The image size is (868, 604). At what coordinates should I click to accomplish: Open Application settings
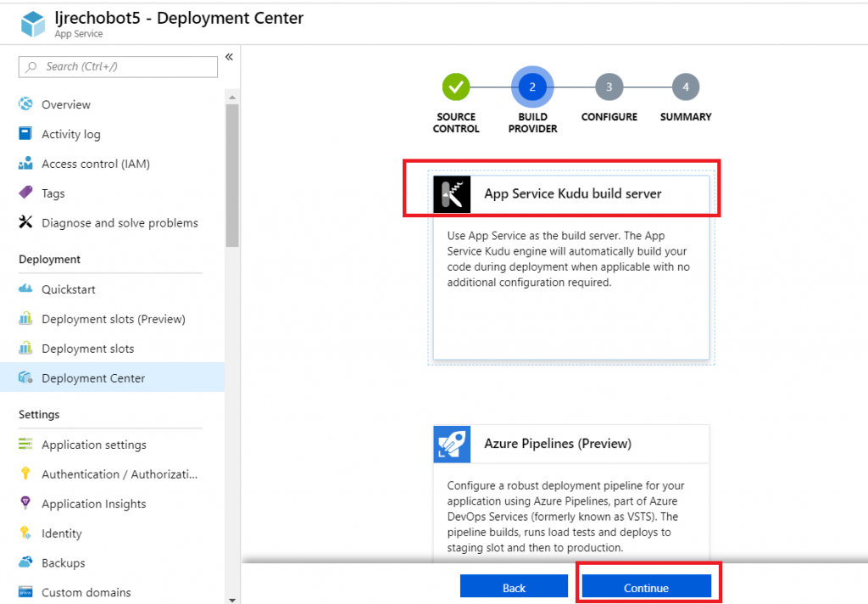(x=113, y=445)
